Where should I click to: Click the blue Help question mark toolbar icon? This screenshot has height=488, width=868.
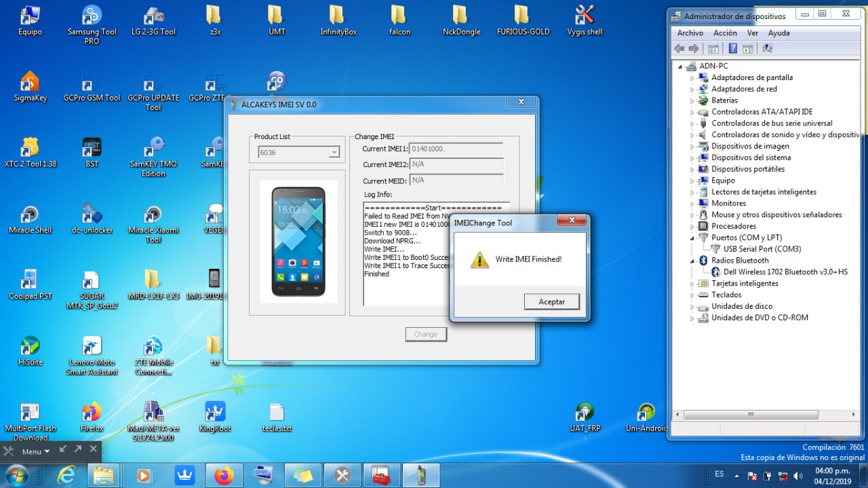click(733, 49)
